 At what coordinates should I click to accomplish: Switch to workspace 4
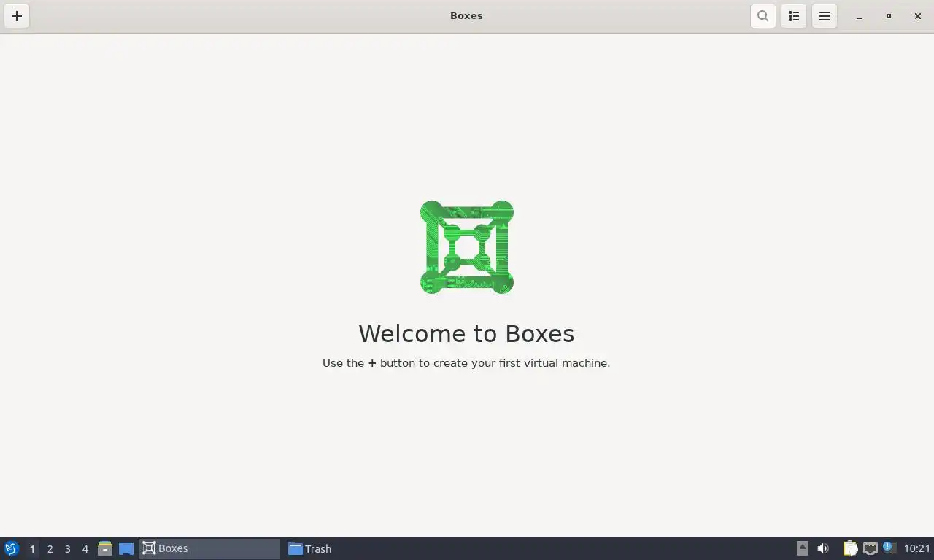85,549
